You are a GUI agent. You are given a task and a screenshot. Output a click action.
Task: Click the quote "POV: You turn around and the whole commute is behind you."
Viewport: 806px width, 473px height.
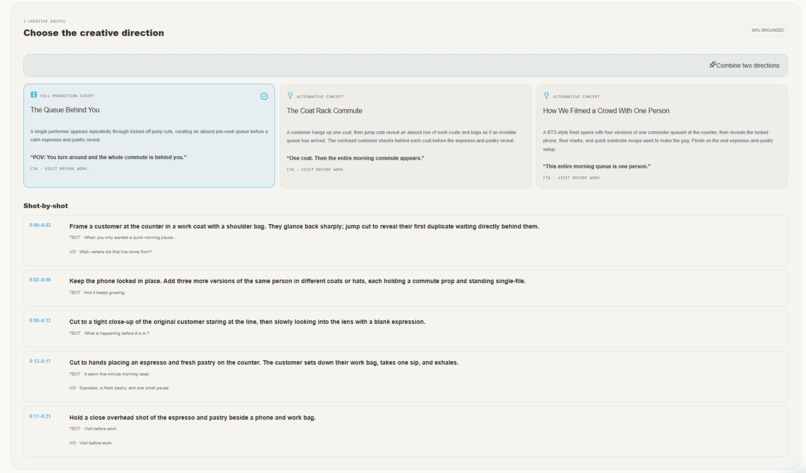tap(108, 157)
